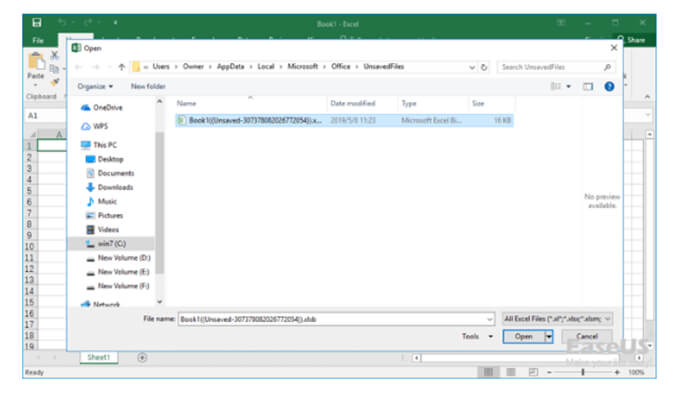The width and height of the screenshot is (700, 402).
Task: Open the Downloads folder
Action: point(109,187)
